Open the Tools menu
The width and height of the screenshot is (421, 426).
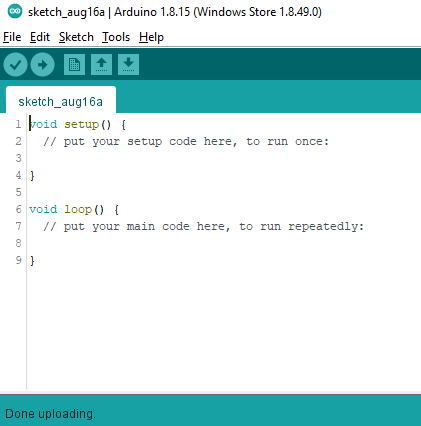[116, 37]
